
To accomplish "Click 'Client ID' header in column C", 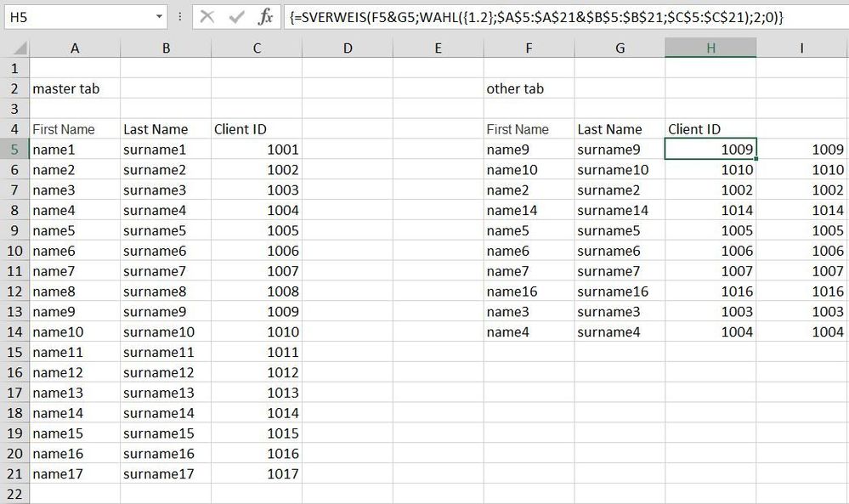I will coord(257,129).
